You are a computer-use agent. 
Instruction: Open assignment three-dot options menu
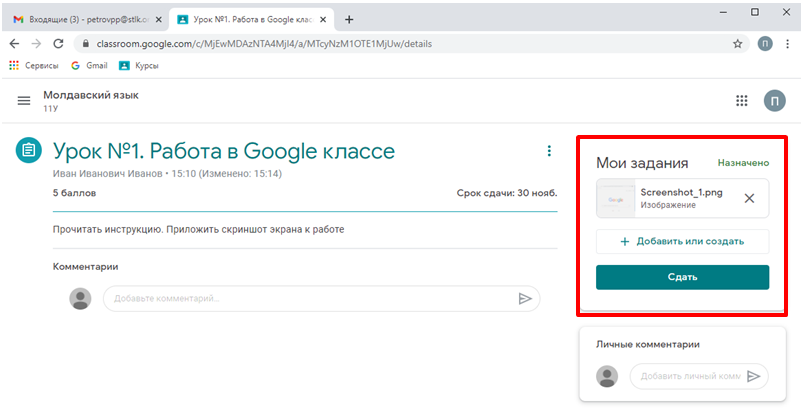[548, 151]
